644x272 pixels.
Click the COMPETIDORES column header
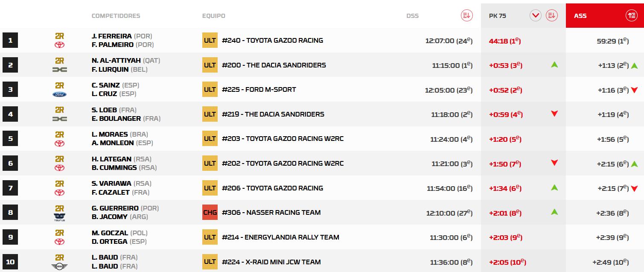(x=116, y=16)
